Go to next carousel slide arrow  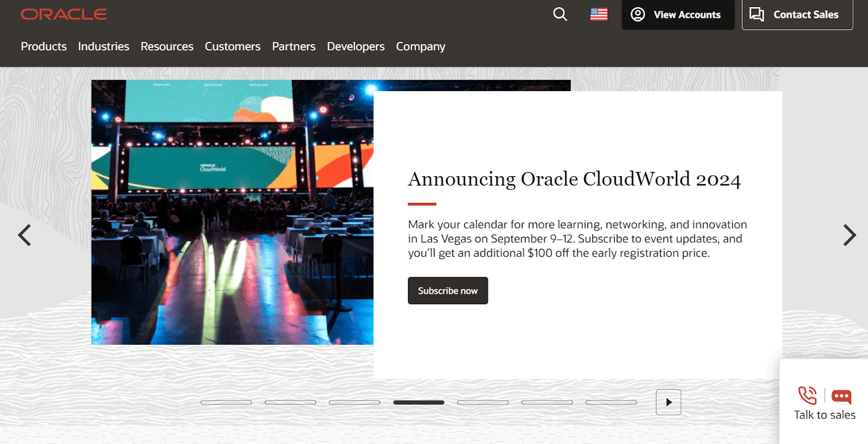tap(850, 235)
